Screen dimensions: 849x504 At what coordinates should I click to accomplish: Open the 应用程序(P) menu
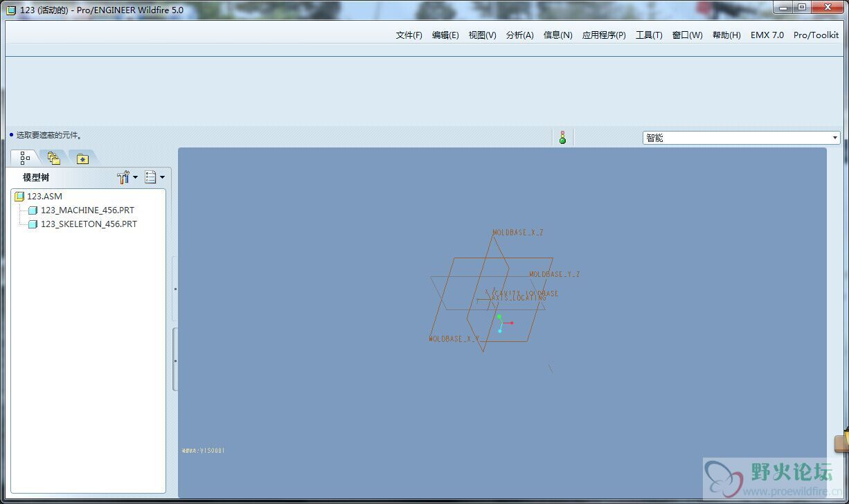pos(604,35)
